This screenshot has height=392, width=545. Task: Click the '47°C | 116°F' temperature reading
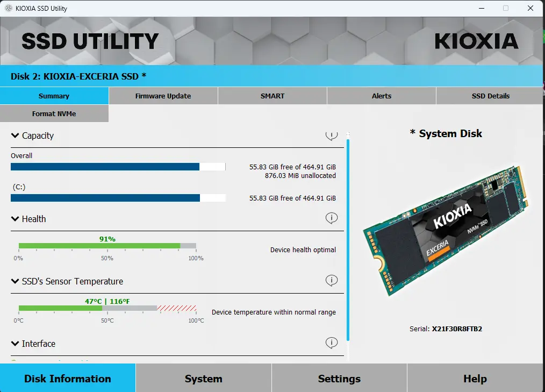pyautogui.click(x=107, y=301)
